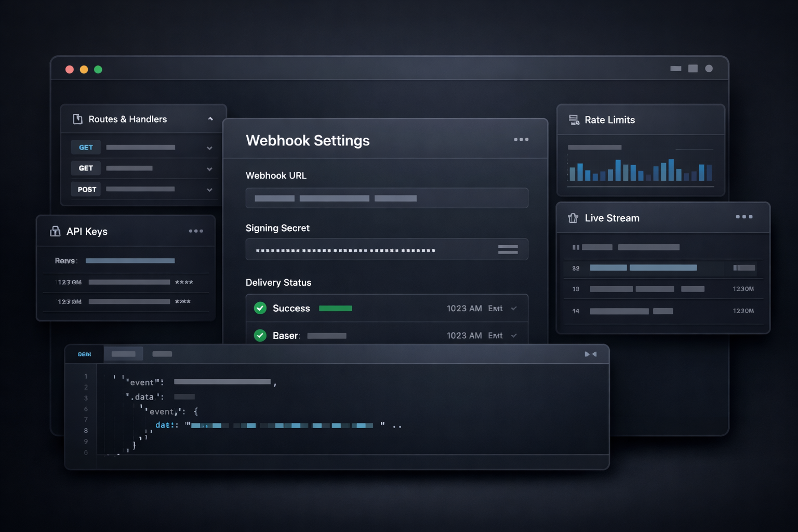Viewport: 798px width, 532px height.
Task: Click the green Success progress bar
Action: (336, 309)
